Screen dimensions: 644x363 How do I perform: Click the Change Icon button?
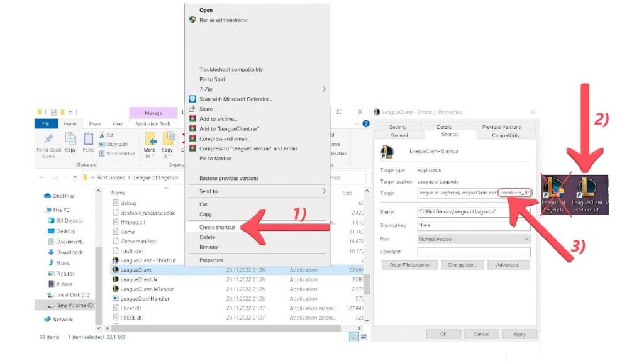[462, 265]
